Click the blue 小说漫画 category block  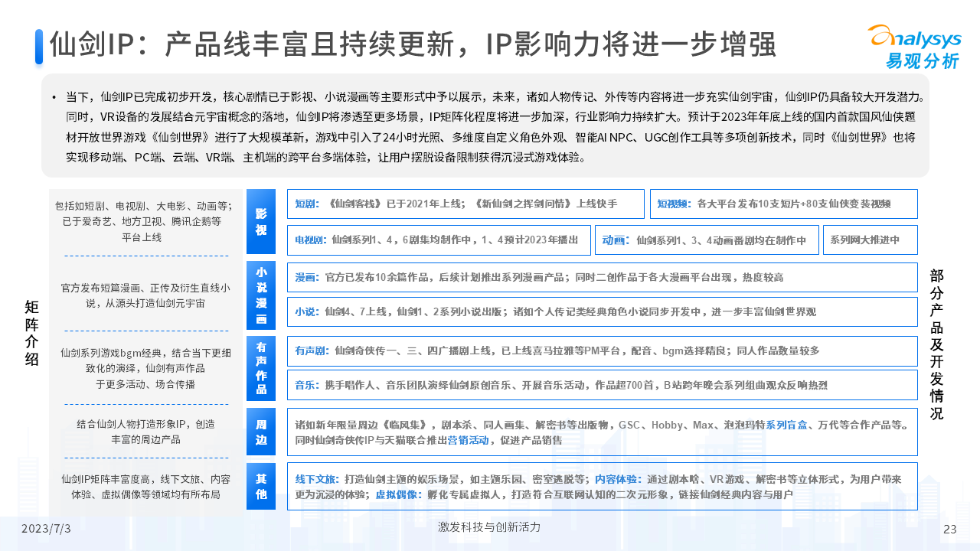point(261,295)
